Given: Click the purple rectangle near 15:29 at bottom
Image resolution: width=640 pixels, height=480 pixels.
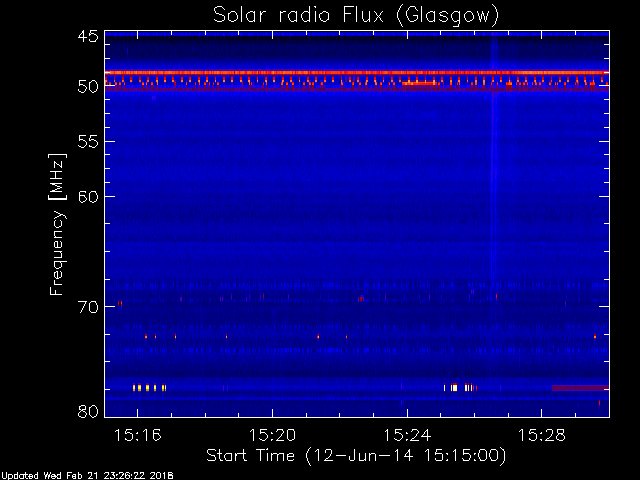Looking at the screenshot, I should (x=580, y=388).
